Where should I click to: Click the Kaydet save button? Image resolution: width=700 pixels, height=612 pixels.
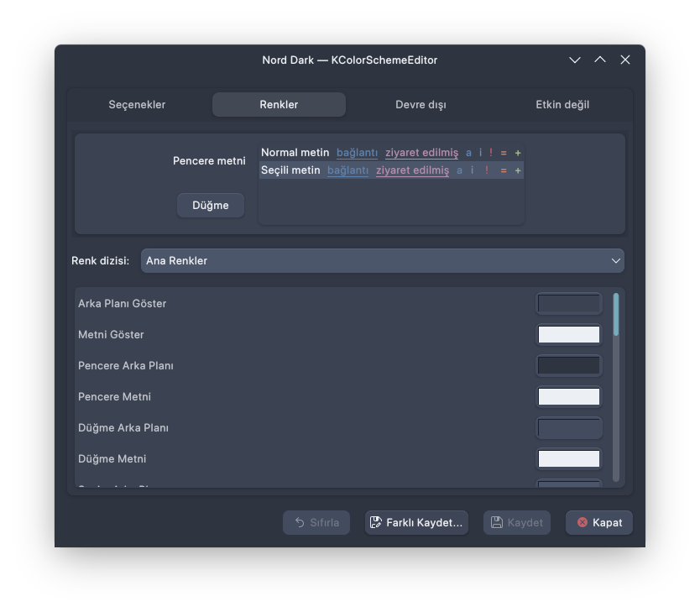pyautogui.click(x=517, y=523)
